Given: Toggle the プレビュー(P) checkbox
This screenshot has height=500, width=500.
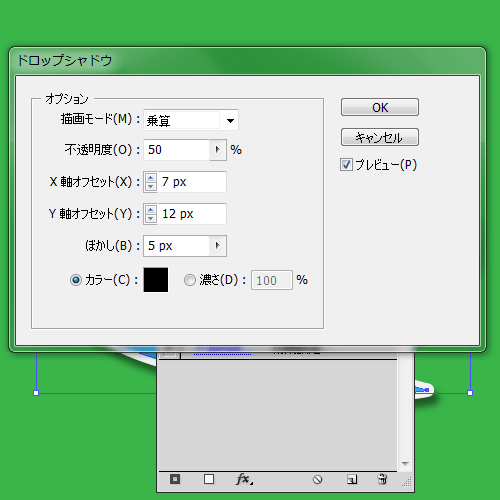Looking at the screenshot, I should (346, 165).
